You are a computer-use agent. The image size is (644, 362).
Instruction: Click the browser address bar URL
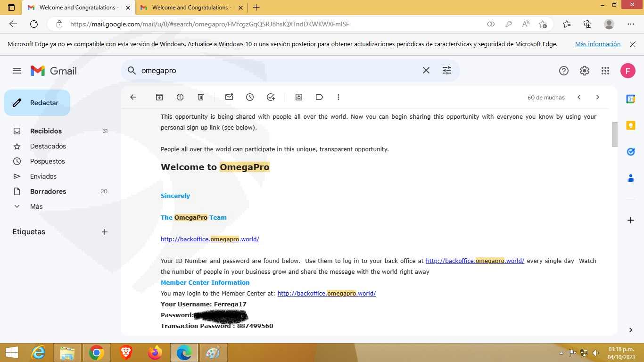tap(209, 24)
